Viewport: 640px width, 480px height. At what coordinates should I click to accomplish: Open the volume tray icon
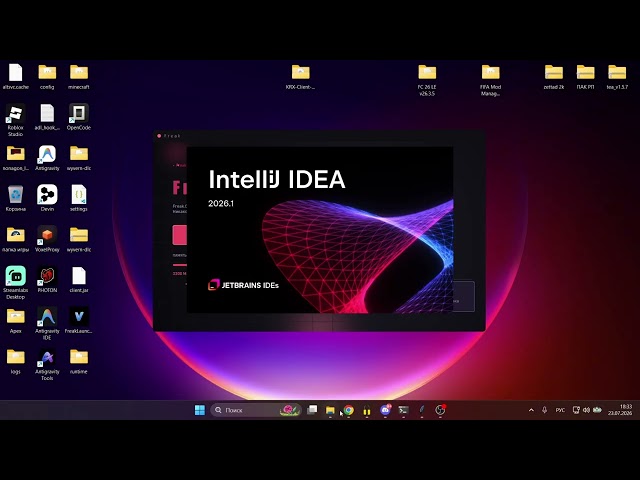(586, 410)
